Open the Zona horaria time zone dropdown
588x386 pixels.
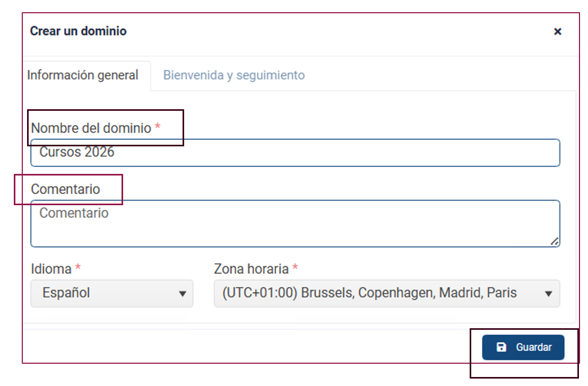tap(387, 293)
